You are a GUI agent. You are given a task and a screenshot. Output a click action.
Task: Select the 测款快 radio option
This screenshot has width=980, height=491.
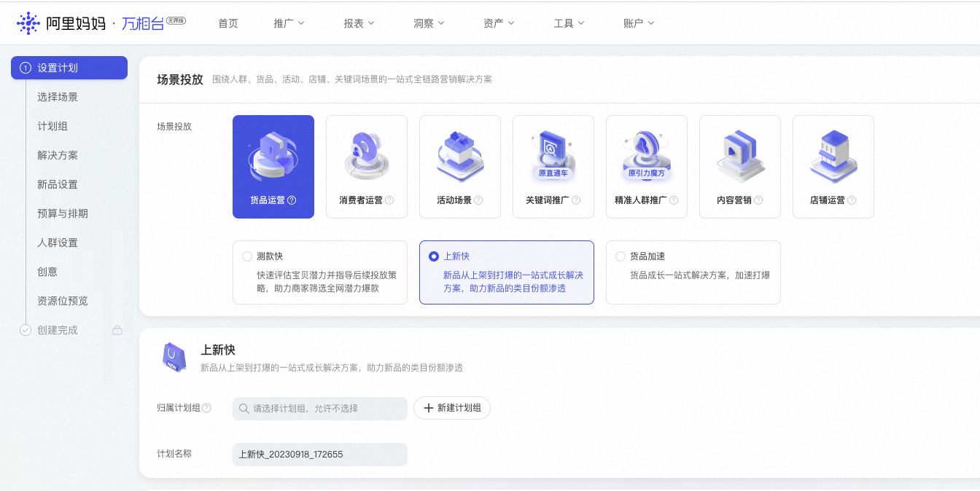(x=247, y=256)
